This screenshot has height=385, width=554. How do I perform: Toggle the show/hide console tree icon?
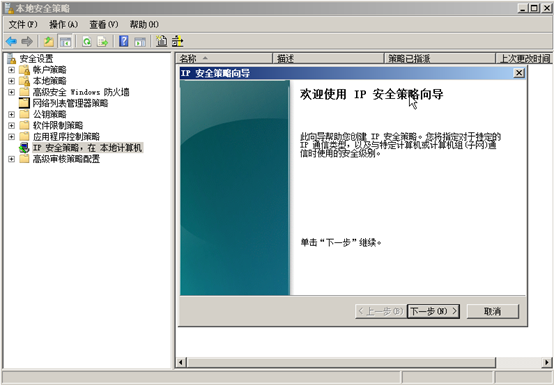point(65,41)
